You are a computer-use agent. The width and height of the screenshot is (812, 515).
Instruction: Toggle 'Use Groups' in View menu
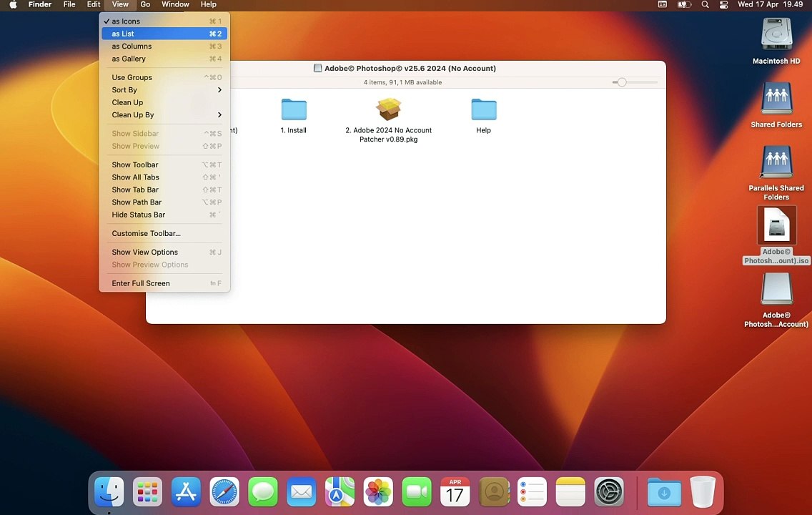pyautogui.click(x=164, y=77)
